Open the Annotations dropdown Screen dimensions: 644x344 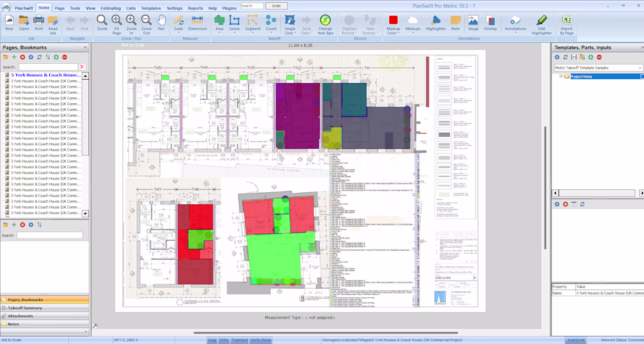point(515,33)
